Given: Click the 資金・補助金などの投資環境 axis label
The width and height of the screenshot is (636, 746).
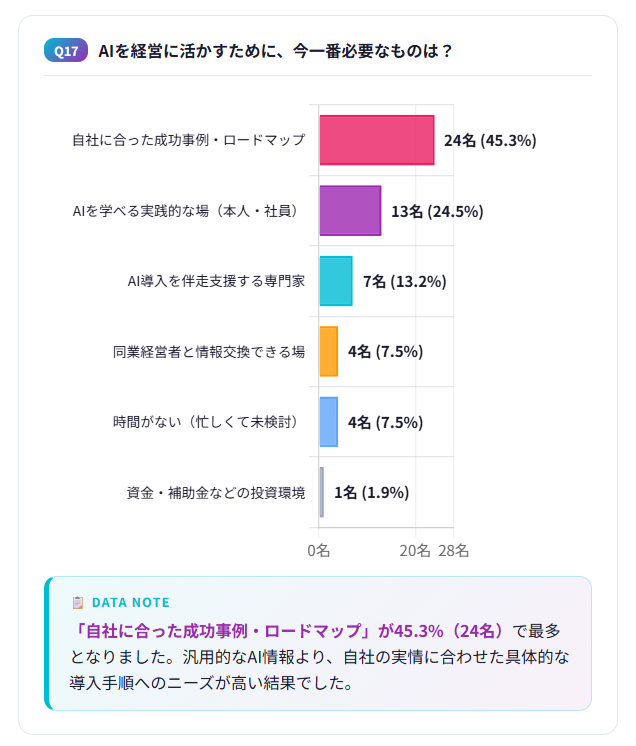Looking at the screenshot, I should click(216, 492).
